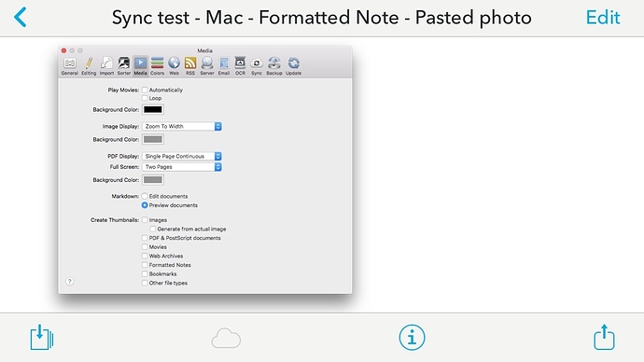Select the General preferences icon in the Media window

point(69,66)
